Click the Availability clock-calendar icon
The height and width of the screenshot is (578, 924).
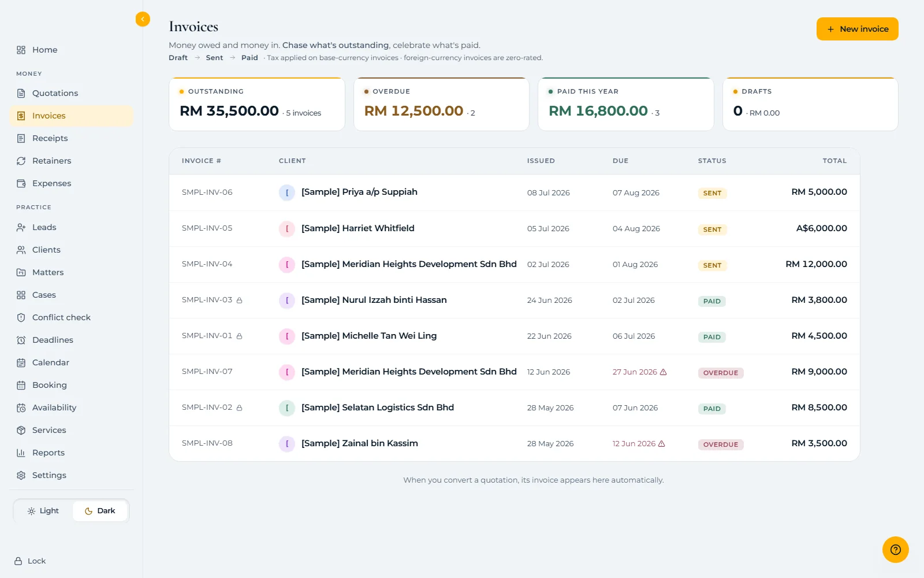[x=21, y=407]
